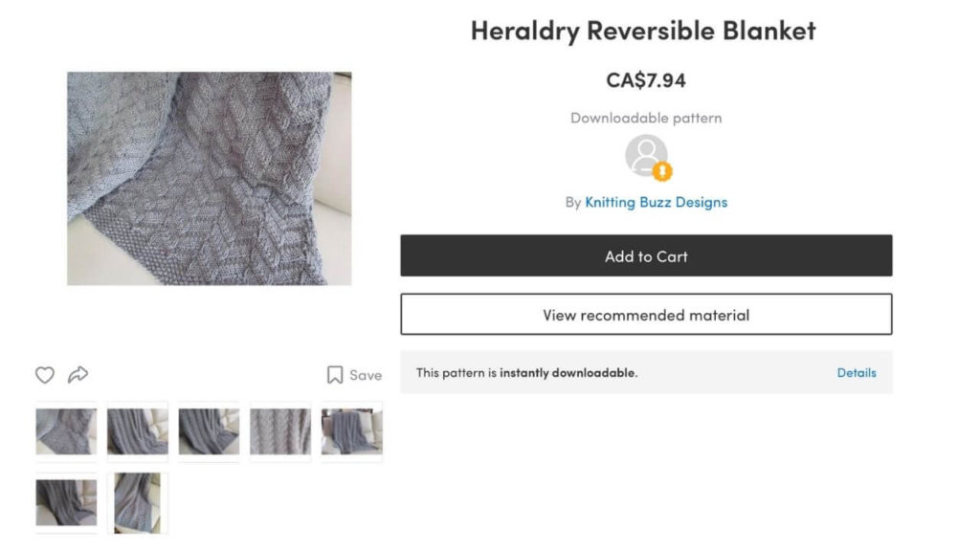Image resolution: width=980 pixels, height=551 pixels.
Task: Click the bookmark Save icon
Action: click(335, 375)
